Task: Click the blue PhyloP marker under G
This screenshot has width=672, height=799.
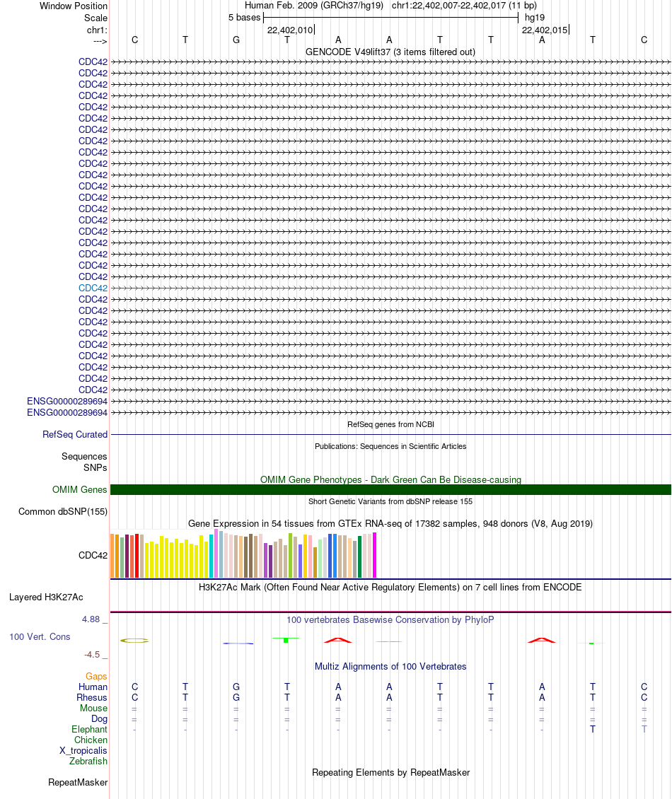Action: (238, 643)
